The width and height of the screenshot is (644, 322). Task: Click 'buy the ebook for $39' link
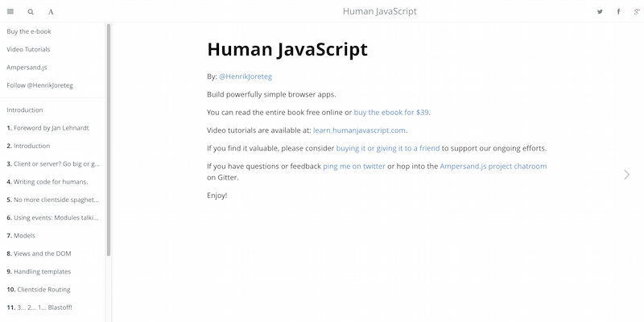(392, 112)
